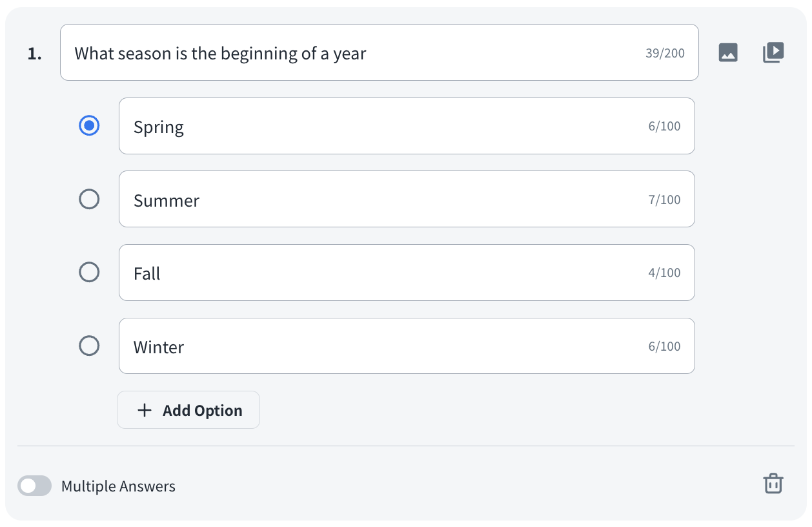
Task: Click the plus icon beside Add Option
Action: pos(145,410)
